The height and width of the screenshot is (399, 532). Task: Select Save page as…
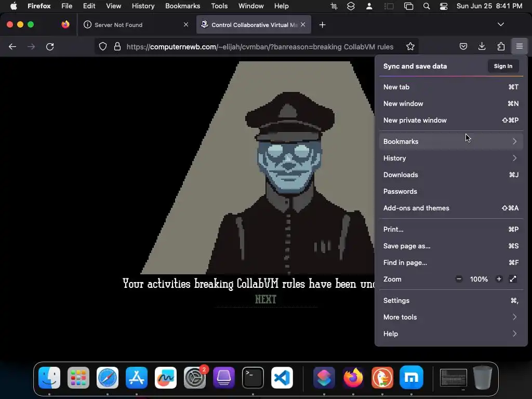451,246
